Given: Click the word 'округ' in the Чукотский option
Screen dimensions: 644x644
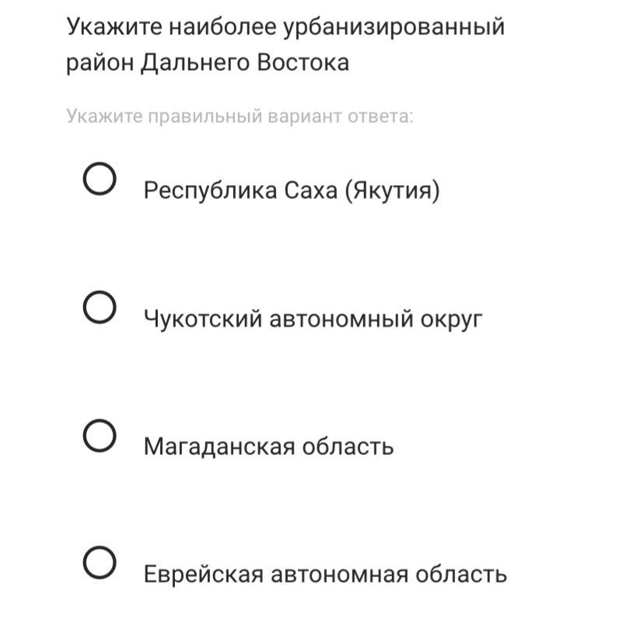Looking at the screenshot, I should click(x=451, y=320).
